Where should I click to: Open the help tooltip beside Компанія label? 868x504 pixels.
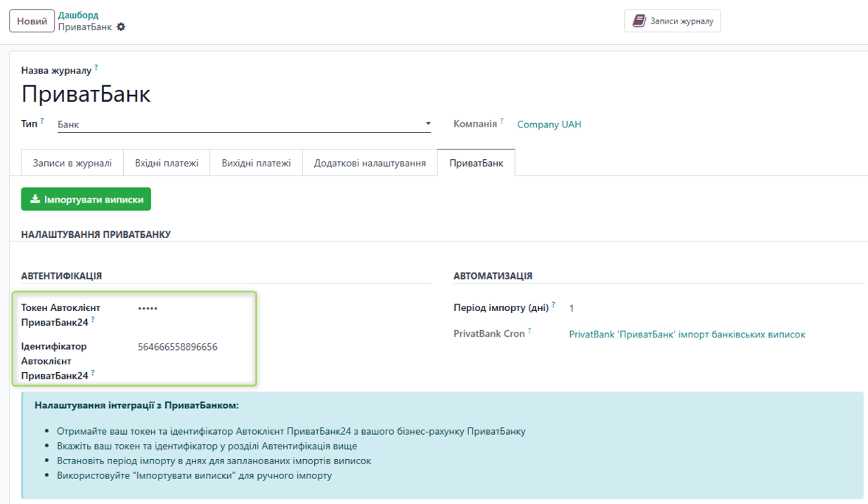click(x=501, y=120)
